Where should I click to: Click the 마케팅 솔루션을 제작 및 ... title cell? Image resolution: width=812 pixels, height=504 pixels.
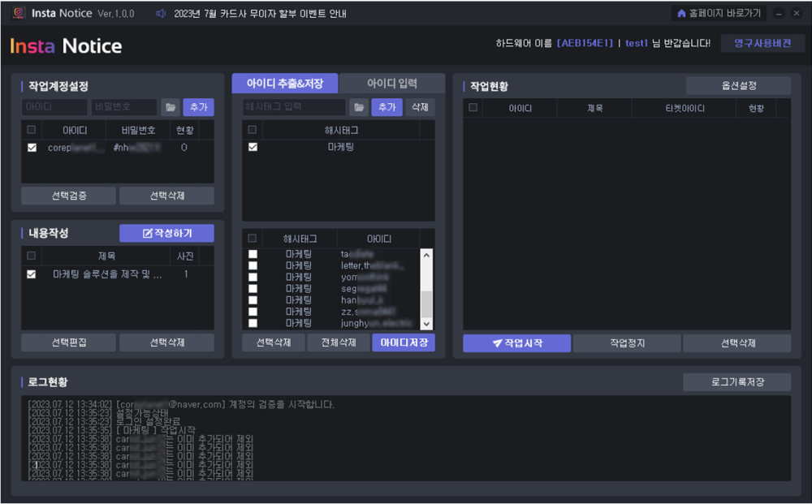coord(106,274)
